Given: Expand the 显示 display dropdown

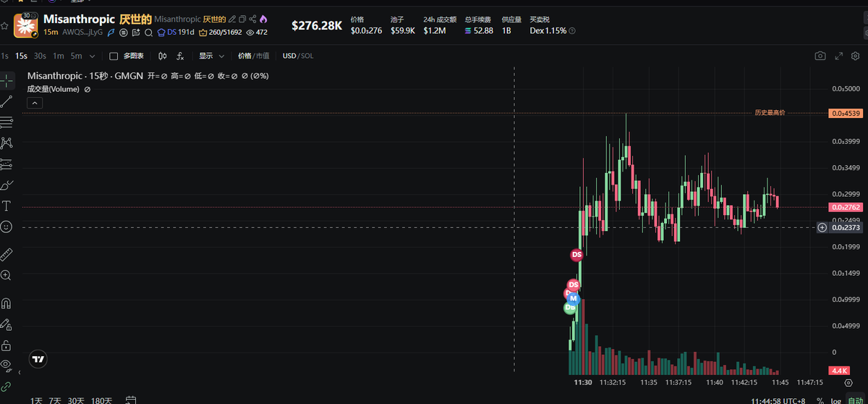Looking at the screenshot, I should pos(212,56).
